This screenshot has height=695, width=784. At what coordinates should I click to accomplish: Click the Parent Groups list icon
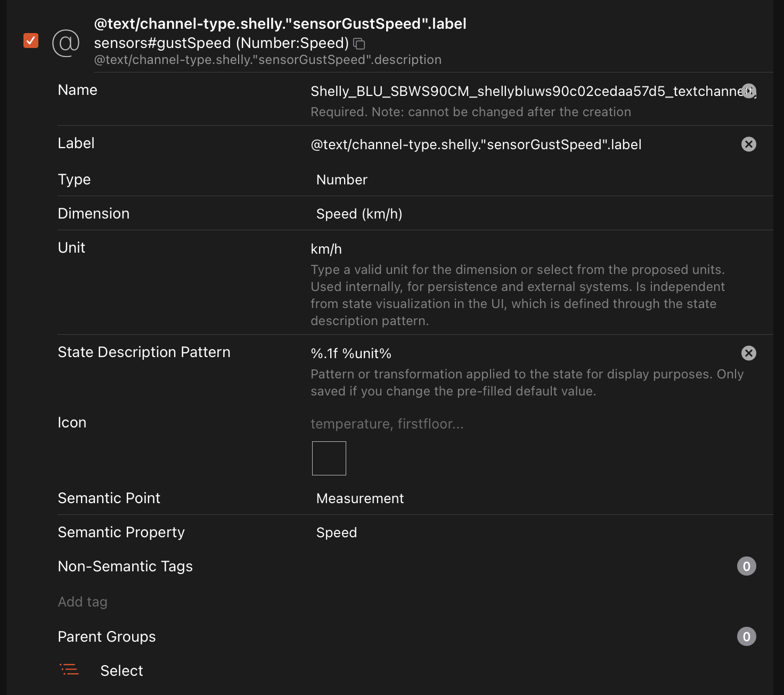click(x=69, y=670)
